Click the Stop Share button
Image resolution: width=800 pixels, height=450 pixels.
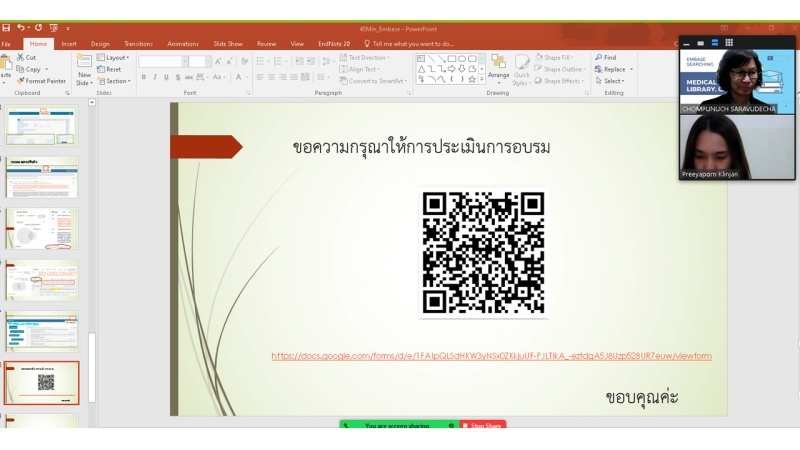[x=484, y=426]
